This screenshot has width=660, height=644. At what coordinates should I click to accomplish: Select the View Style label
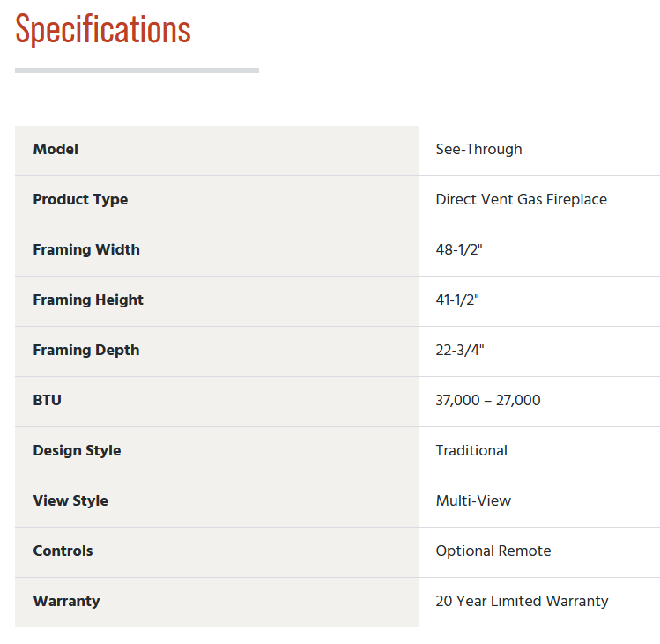pos(70,501)
